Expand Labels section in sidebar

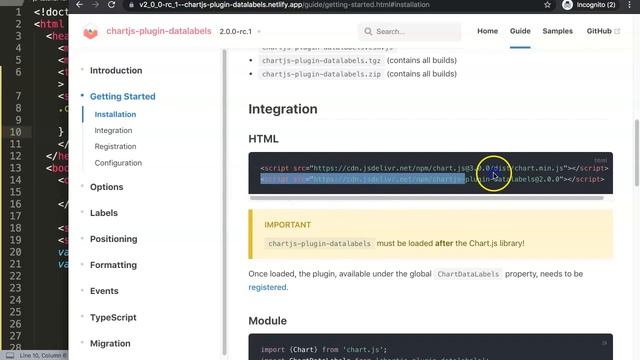[x=104, y=213]
